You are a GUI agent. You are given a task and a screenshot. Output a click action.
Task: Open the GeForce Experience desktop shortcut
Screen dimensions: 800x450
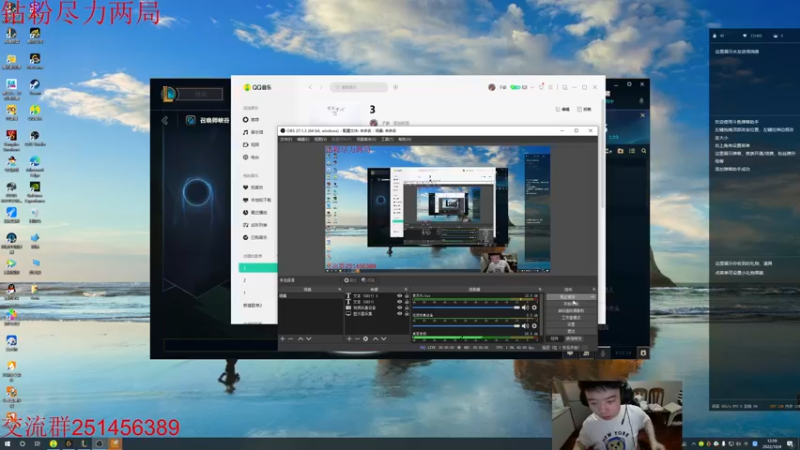point(35,191)
